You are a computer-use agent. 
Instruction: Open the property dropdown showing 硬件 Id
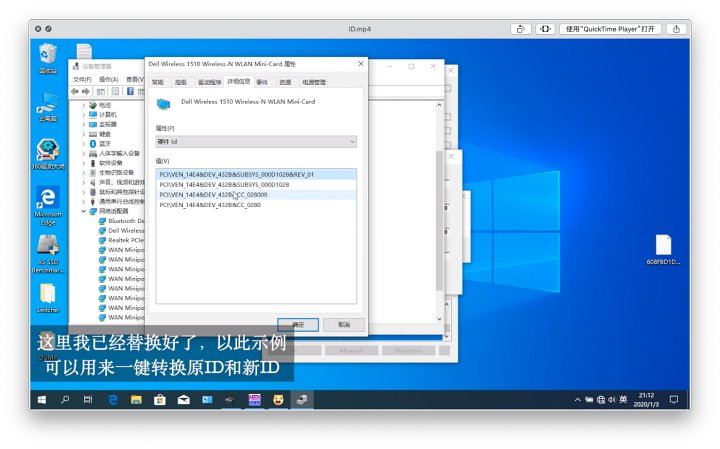point(256,142)
